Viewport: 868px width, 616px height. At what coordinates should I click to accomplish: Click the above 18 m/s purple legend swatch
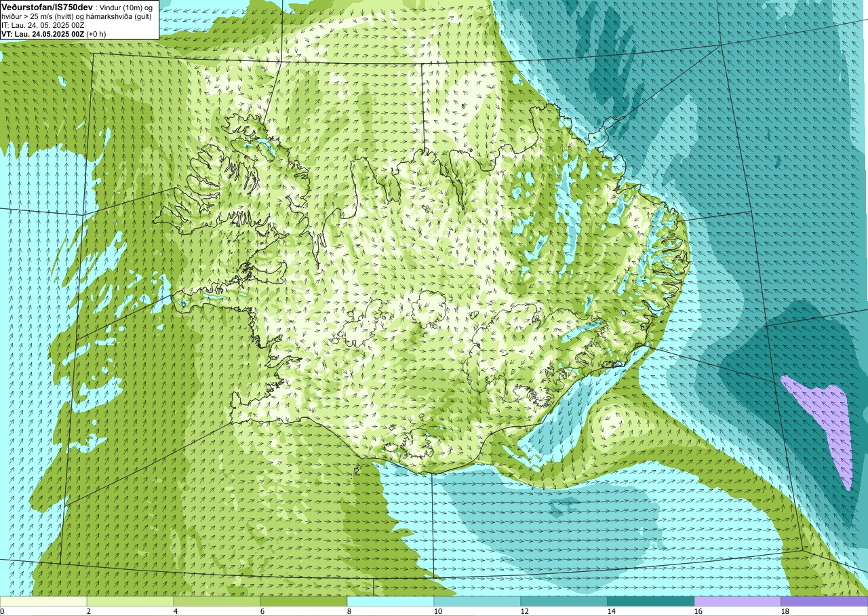point(825,601)
